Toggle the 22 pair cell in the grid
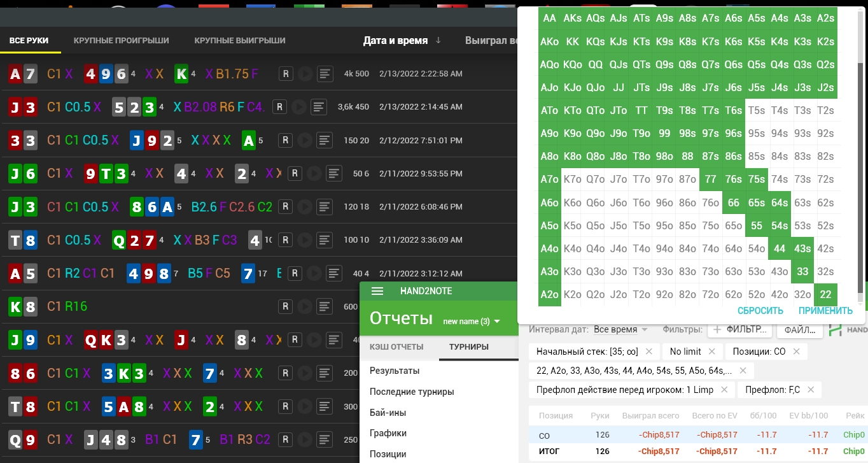Screen dimensions: 868x463 825,295
